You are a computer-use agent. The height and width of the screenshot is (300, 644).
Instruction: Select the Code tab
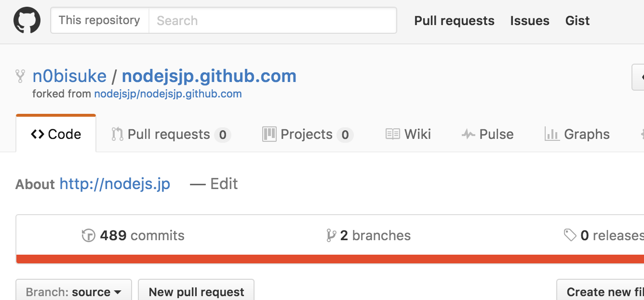56,134
